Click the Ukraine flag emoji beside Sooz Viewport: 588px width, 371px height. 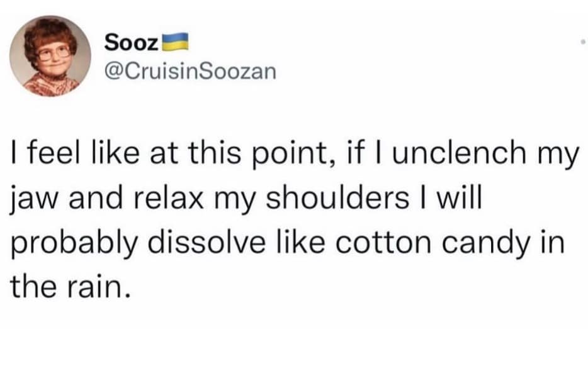click(x=172, y=42)
